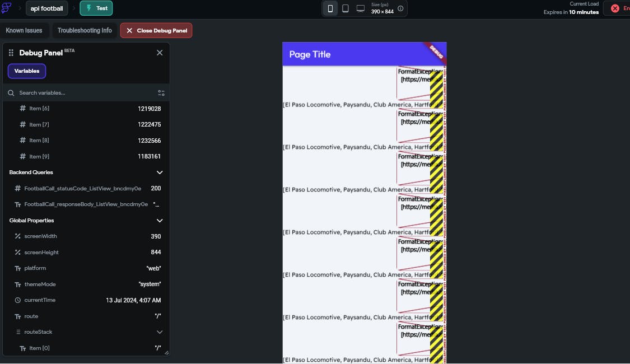Select Item [7] row
630x364 pixels.
click(x=86, y=124)
